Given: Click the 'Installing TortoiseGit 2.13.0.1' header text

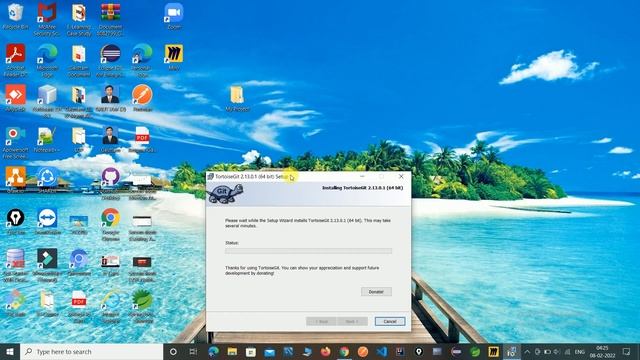Looking at the screenshot, I should [362, 188].
